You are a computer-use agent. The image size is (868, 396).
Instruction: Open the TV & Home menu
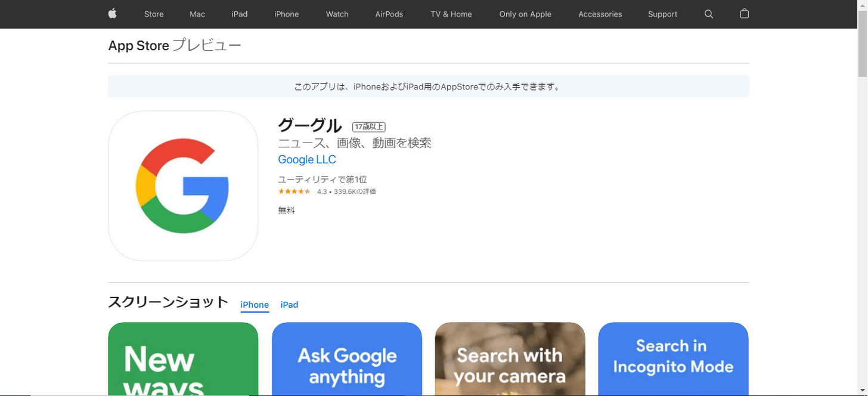click(451, 14)
